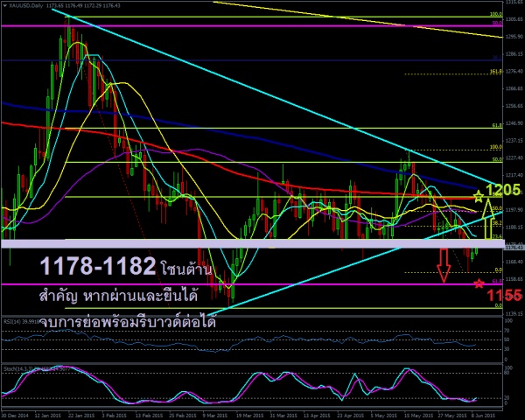Click the 1217.40 price axis label

click(514, 175)
